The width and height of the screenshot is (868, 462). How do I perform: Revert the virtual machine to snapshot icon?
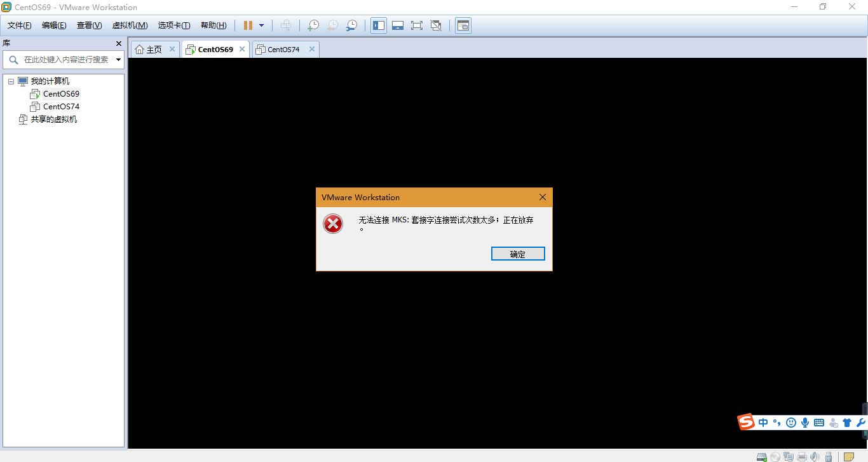pos(332,25)
